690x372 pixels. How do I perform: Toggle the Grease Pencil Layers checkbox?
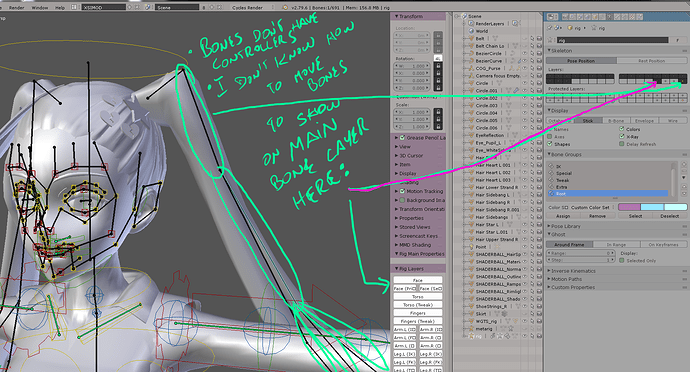402,138
